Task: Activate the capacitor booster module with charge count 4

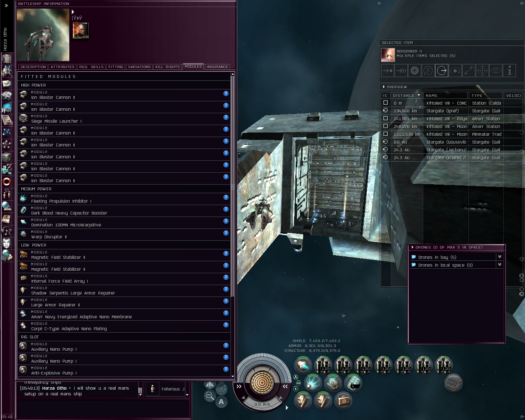Action: (353, 383)
